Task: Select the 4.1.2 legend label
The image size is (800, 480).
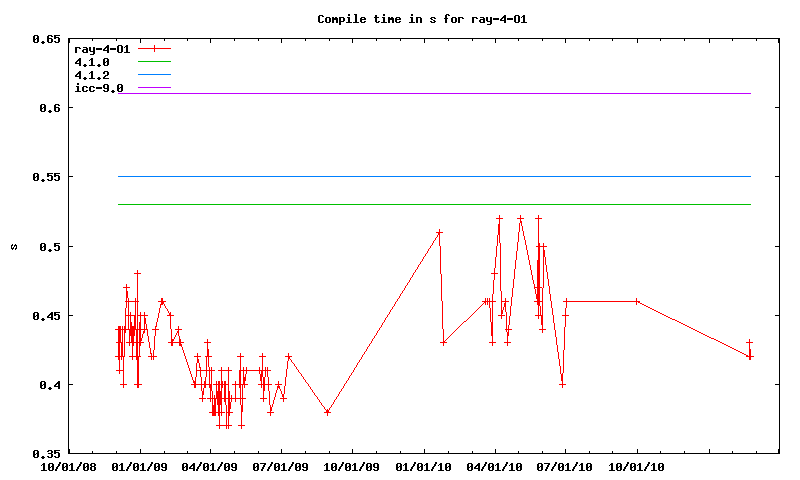Action: 92,75
